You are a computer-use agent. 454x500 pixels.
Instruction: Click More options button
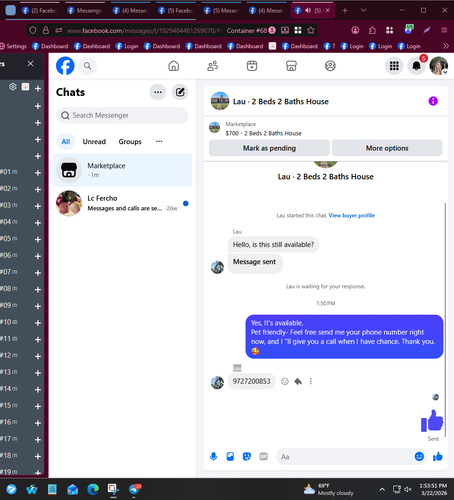click(387, 148)
